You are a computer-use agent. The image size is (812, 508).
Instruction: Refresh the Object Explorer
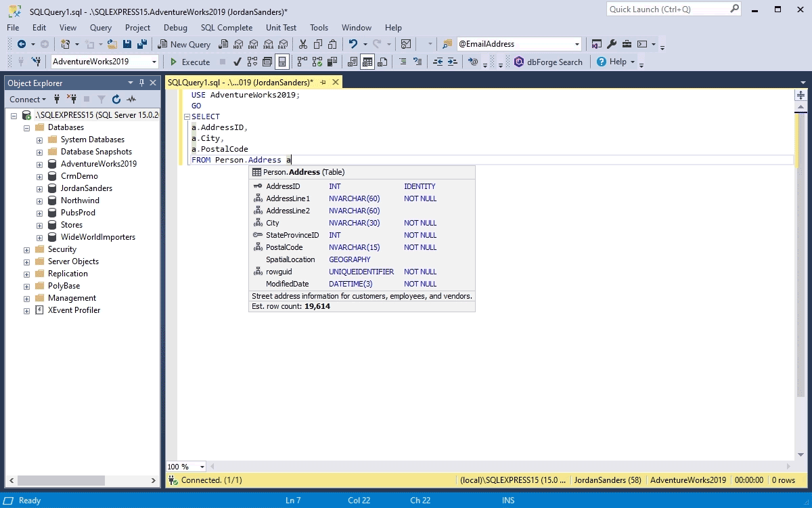point(116,99)
